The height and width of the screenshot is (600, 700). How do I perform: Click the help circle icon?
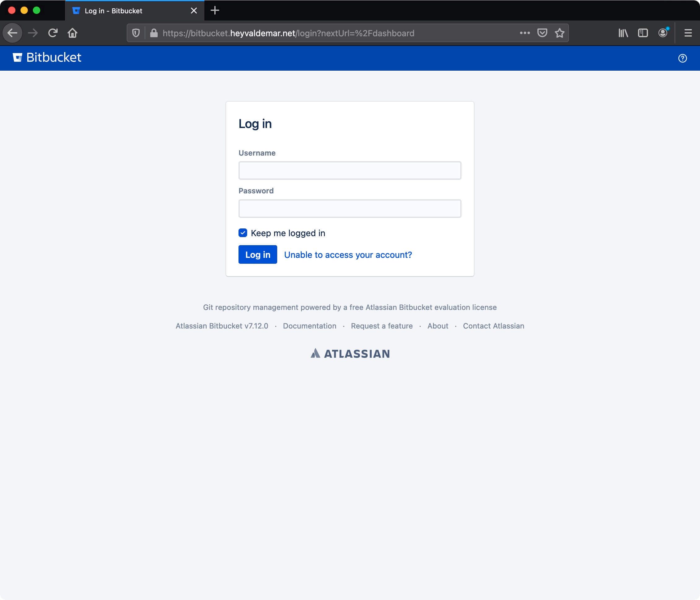(x=682, y=58)
